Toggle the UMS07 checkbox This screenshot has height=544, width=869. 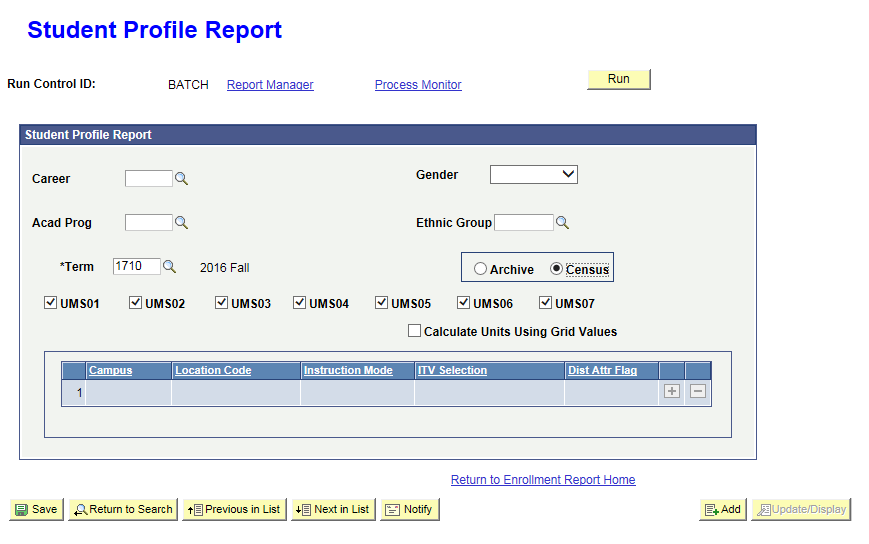point(545,302)
